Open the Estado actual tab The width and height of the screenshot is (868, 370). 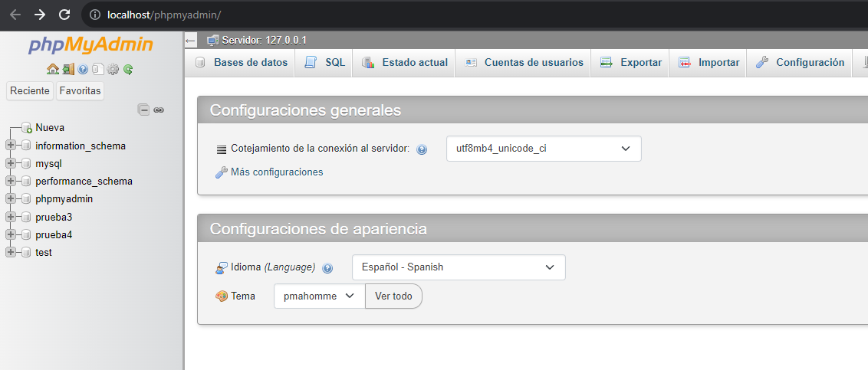pyautogui.click(x=405, y=63)
